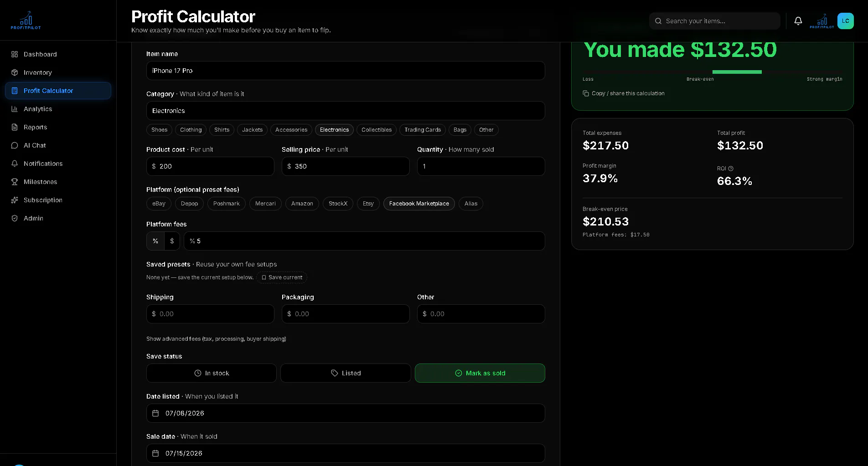
Task: Select the Other category chip
Action: pyautogui.click(x=486, y=130)
